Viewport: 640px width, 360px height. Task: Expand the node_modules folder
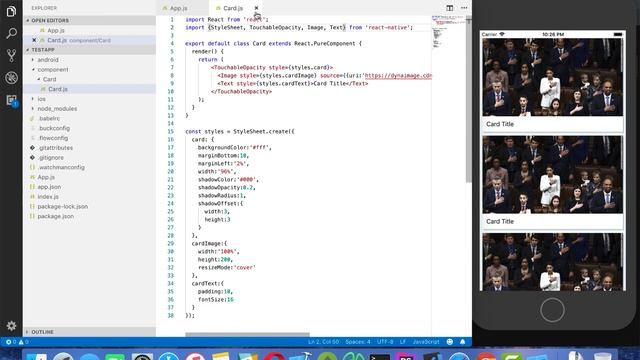57,109
